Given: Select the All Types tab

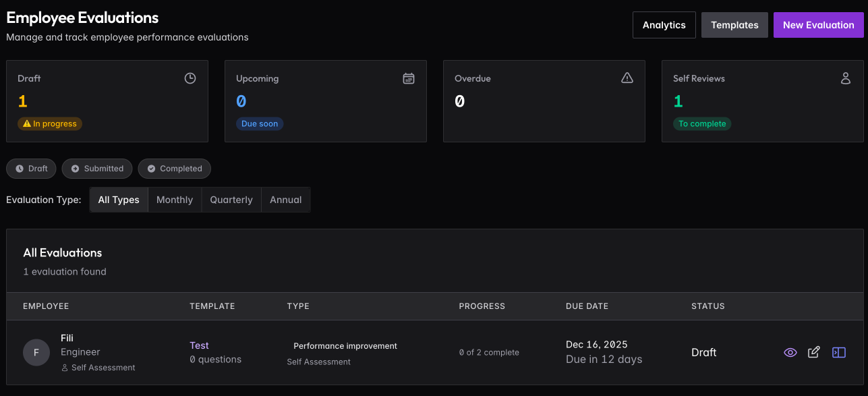Looking at the screenshot, I should click(119, 200).
